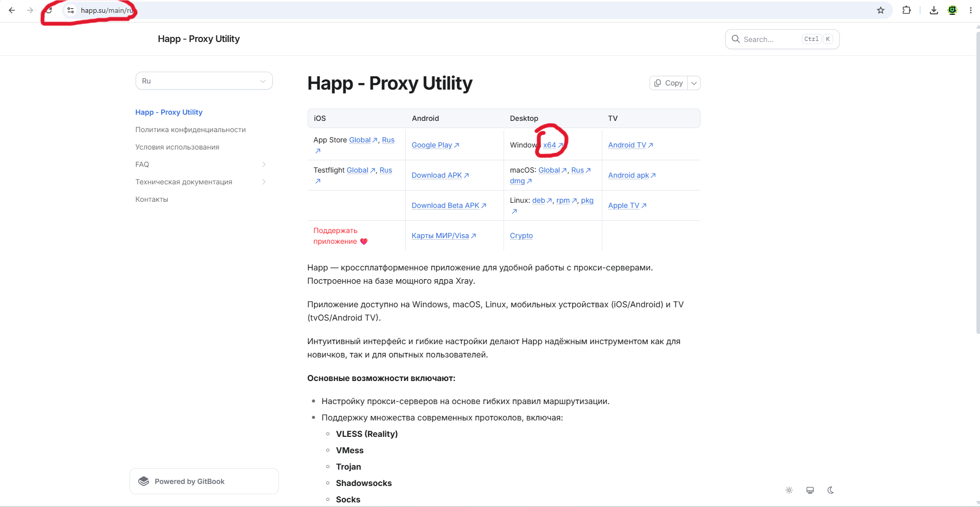This screenshot has height=507, width=980.
Task: Open FAQ sidebar item
Action: 142,164
